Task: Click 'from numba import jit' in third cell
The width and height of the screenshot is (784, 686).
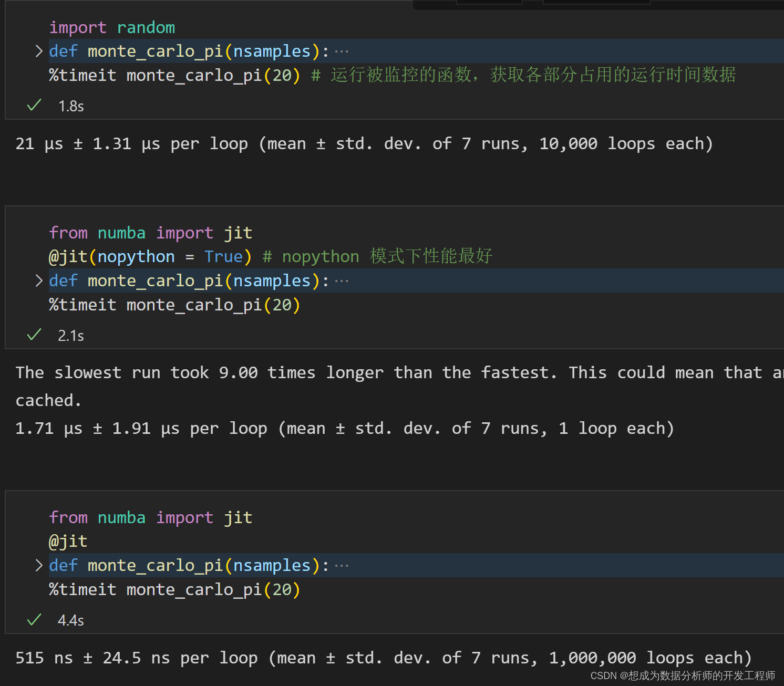Action: 151,517
